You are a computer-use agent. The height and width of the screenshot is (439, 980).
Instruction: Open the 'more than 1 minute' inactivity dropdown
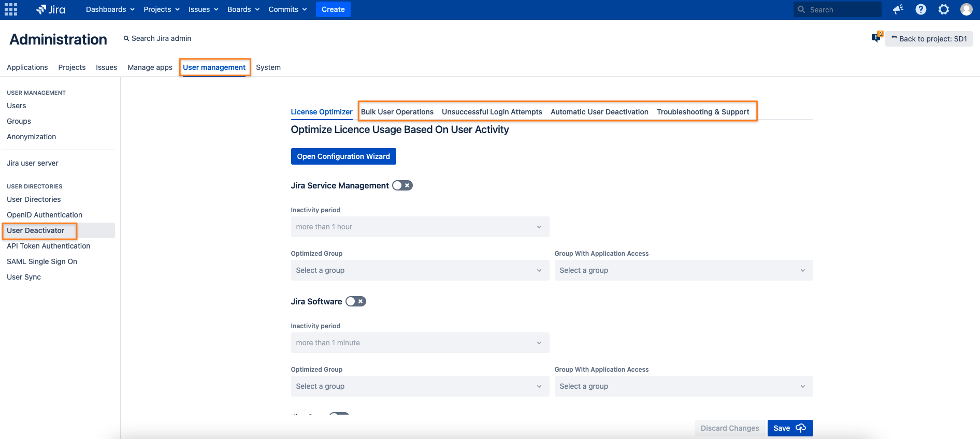tap(420, 343)
